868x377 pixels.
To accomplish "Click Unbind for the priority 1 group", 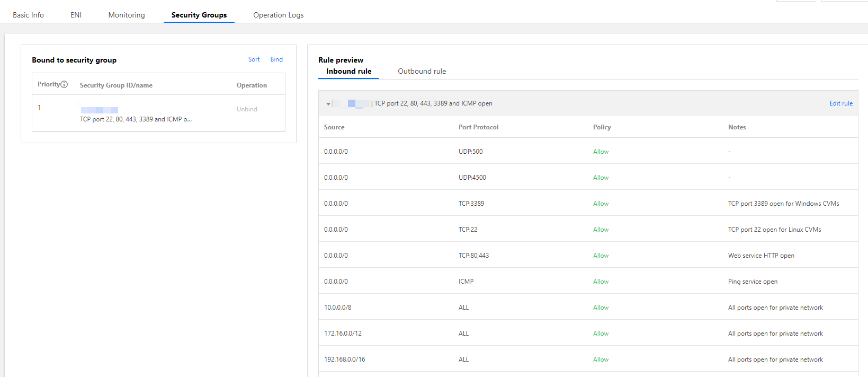I will click(x=247, y=109).
